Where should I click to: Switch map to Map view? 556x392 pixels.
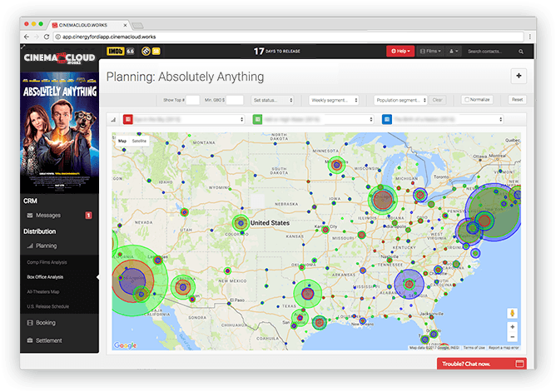click(x=122, y=141)
